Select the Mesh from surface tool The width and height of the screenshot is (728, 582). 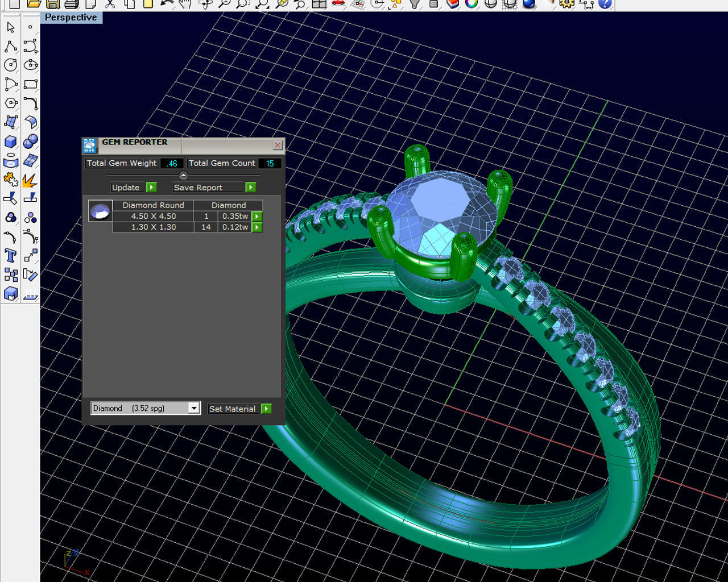click(31, 160)
